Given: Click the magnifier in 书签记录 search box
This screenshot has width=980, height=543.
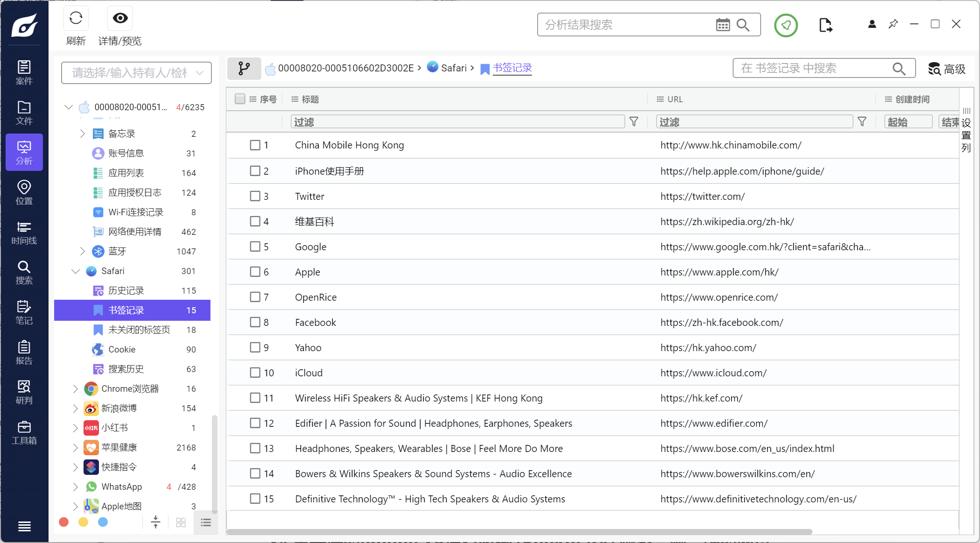Looking at the screenshot, I should pyautogui.click(x=899, y=69).
